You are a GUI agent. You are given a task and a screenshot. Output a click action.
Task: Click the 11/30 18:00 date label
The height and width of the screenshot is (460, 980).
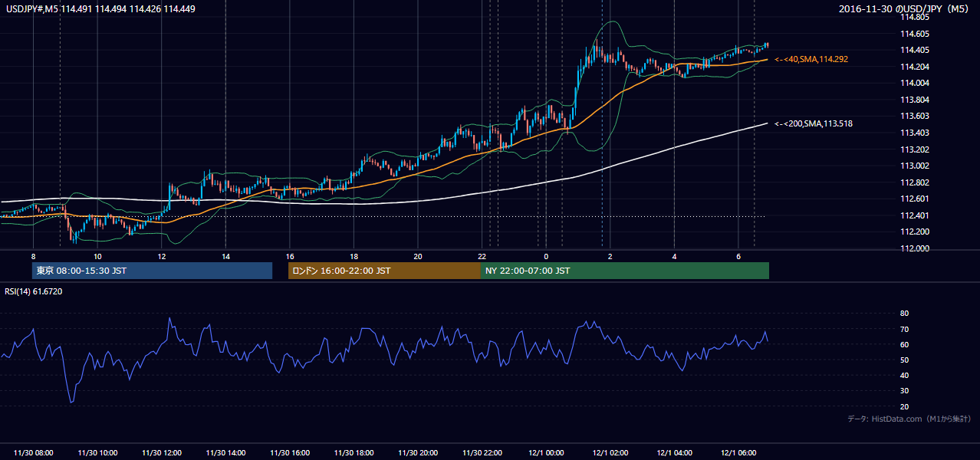click(354, 453)
